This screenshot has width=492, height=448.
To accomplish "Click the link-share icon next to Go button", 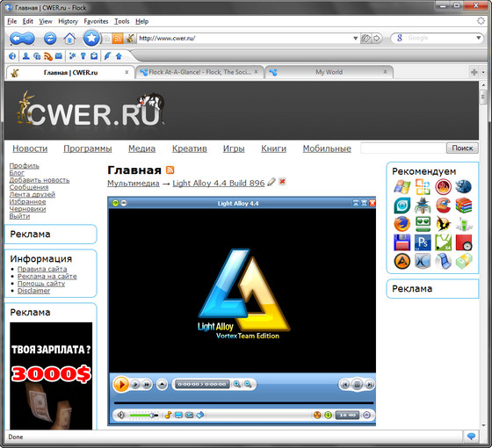I will coord(365,39).
